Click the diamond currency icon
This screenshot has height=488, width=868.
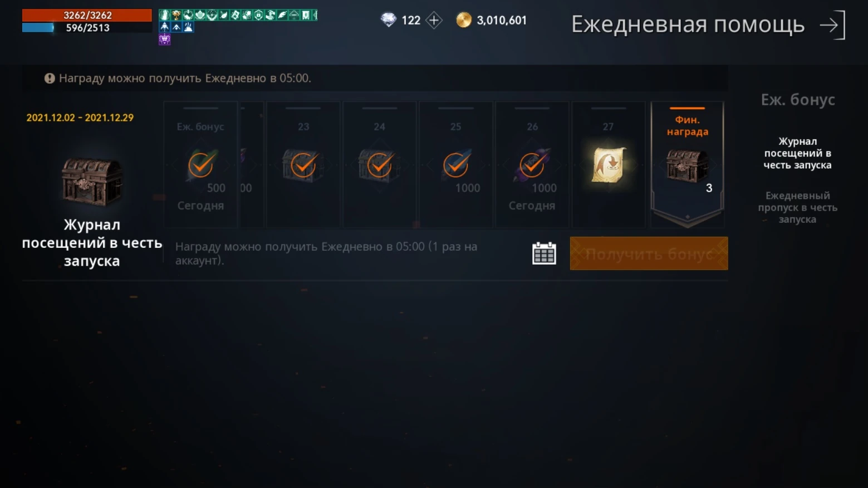[389, 21]
